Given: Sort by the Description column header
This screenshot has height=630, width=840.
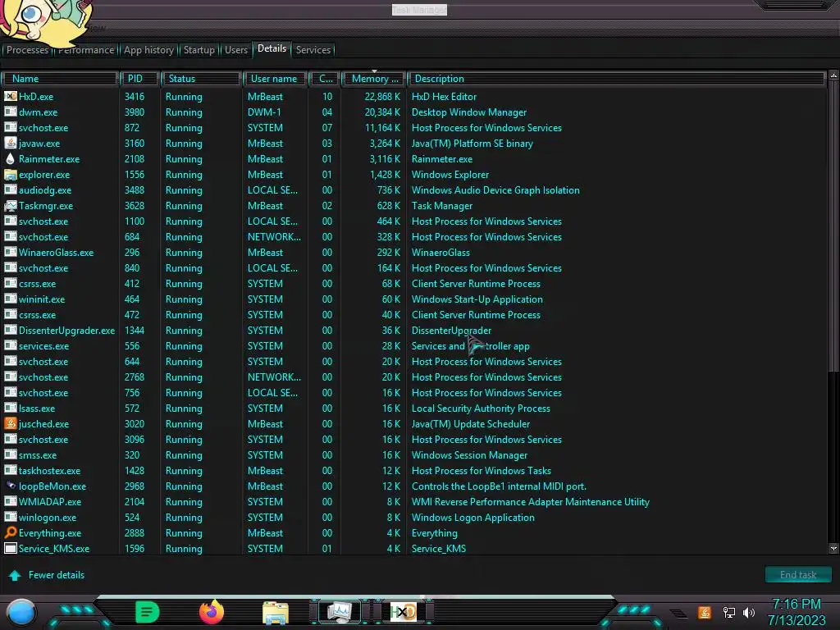Looking at the screenshot, I should pos(616,79).
